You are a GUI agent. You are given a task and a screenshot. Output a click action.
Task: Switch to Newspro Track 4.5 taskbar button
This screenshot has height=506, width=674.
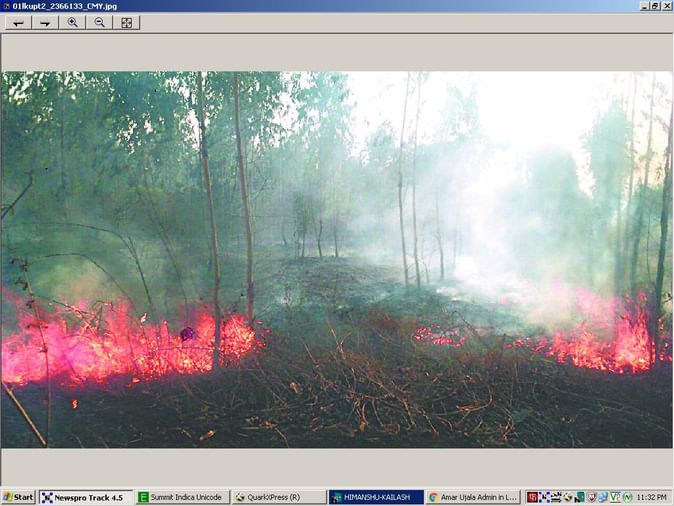[85, 497]
